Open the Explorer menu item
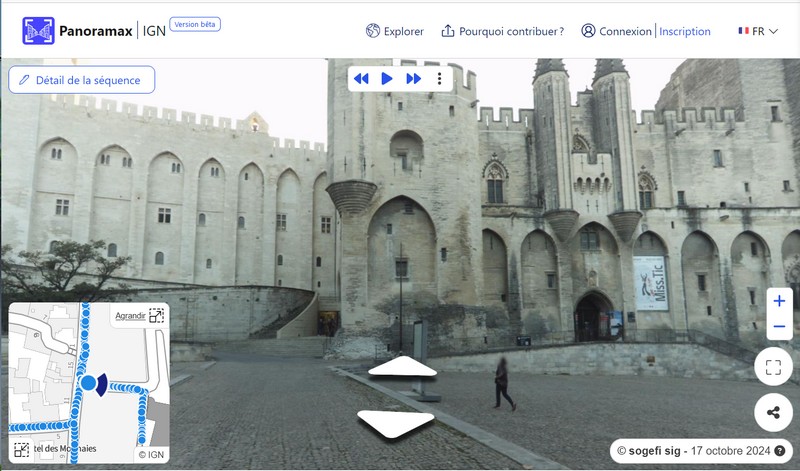Image resolution: width=800 pixels, height=471 pixels. click(x=395, y=31)
